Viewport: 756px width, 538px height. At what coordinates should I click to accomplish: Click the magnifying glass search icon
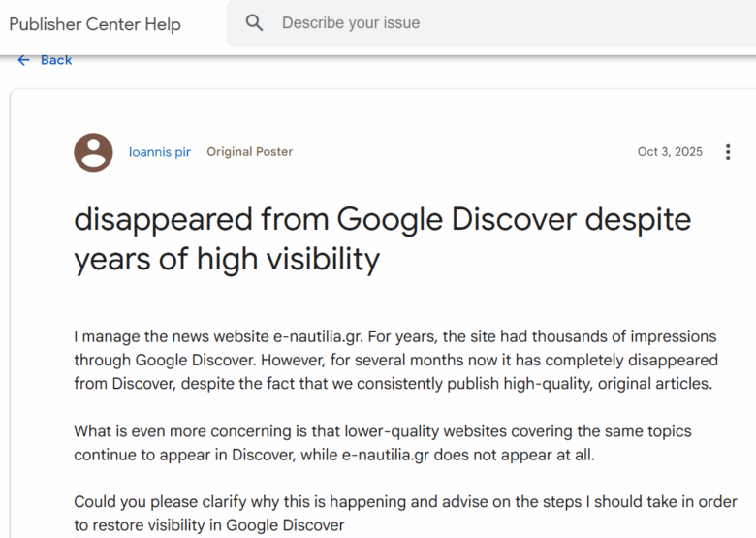pyautogui.click(x=255, y=23)
